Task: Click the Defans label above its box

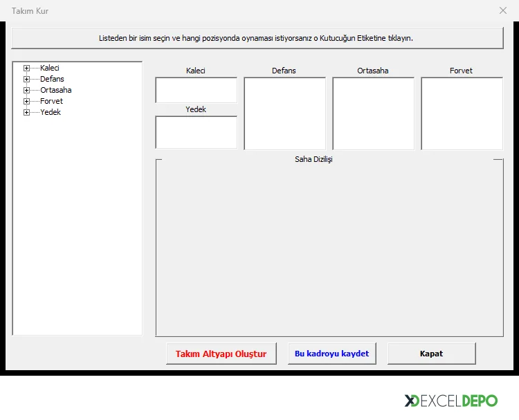Action: coord(284,71)
